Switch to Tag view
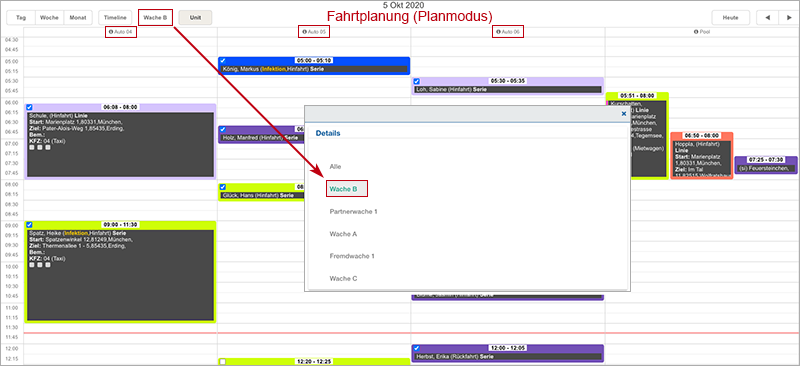This screenshot has height=366, width=800. pos(21,17)
